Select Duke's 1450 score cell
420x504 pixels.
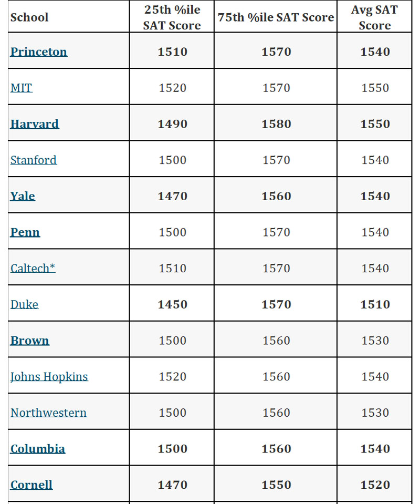point(172,304)
